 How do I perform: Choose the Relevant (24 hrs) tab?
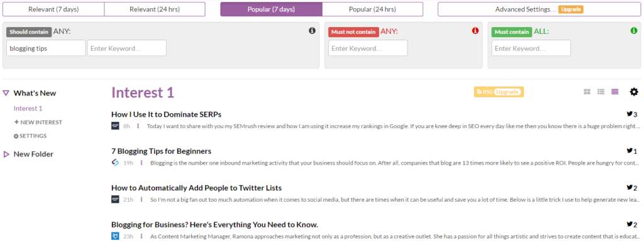click(x=155, y=9)
